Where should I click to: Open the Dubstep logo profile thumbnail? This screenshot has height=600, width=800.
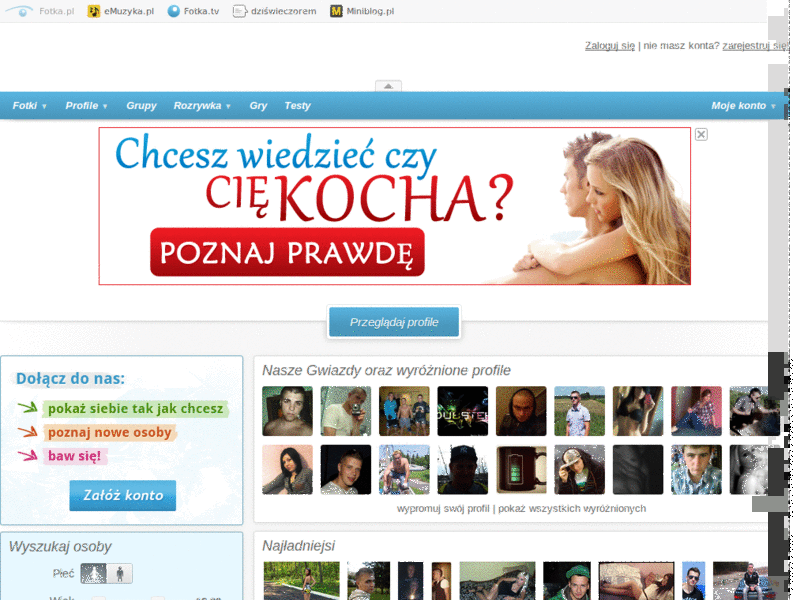point(463,411)
